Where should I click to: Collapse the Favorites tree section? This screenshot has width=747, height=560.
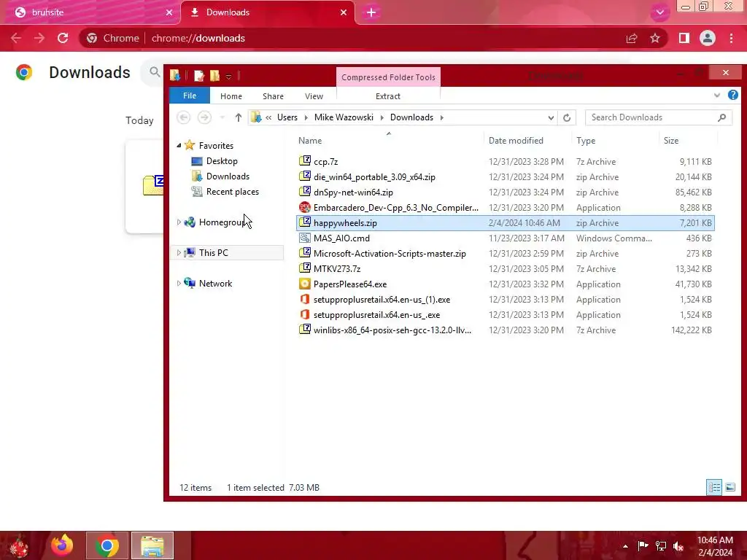pos(179,145)
